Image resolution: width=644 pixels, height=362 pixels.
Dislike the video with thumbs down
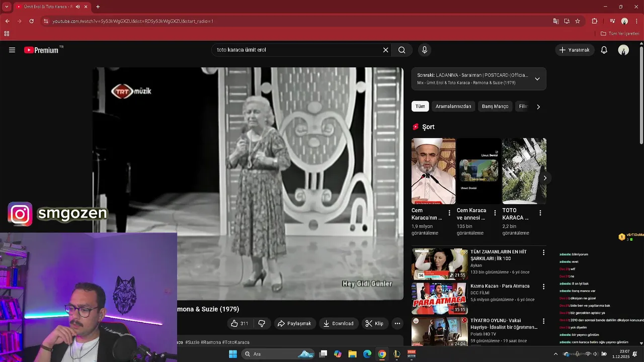tap(262, 323)
